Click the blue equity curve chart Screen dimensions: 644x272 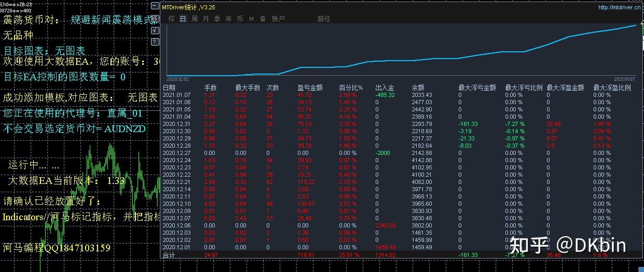tap(402, 50)
